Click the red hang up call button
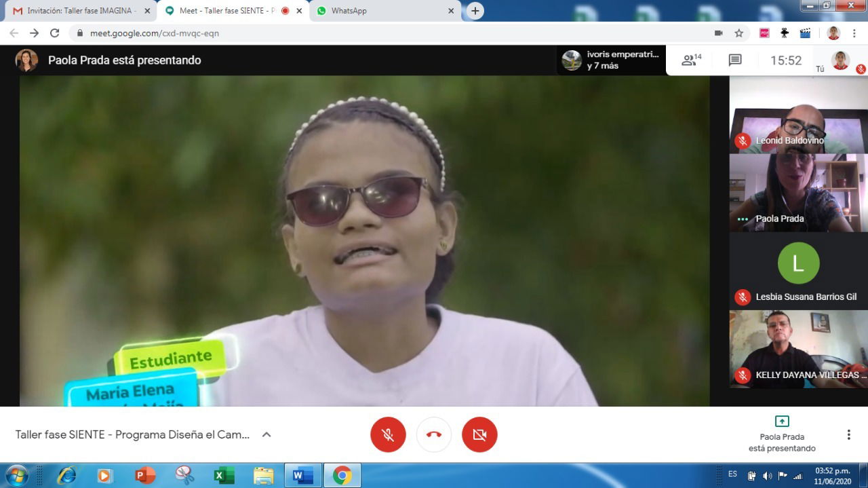Image resolution: width=868 pixels, height=488 pixels. [434, 434]
